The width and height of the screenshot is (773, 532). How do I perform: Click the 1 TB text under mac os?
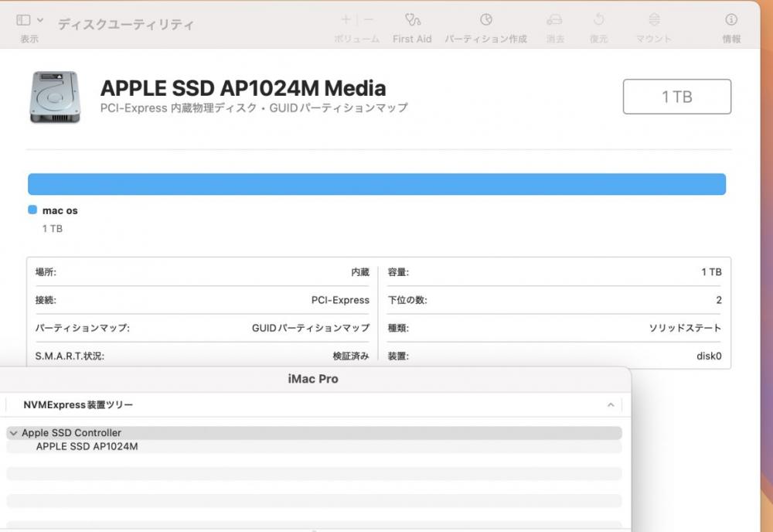click(x=53, y=229)
